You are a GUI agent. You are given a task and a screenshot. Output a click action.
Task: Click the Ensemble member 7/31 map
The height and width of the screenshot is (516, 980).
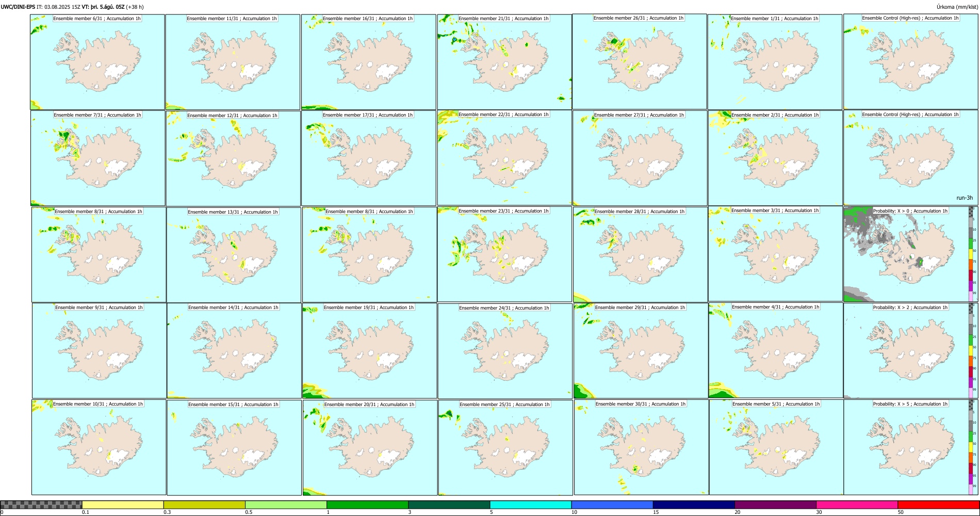point(97,158)
